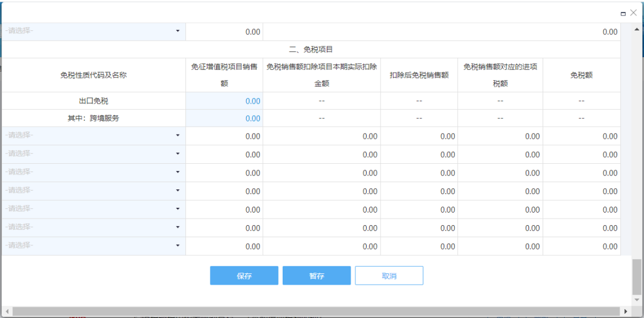Click the vertical scrollbar up arrow
Viewport: 644px width, 318px height.
pyautogui.click(x=637, y=29)
